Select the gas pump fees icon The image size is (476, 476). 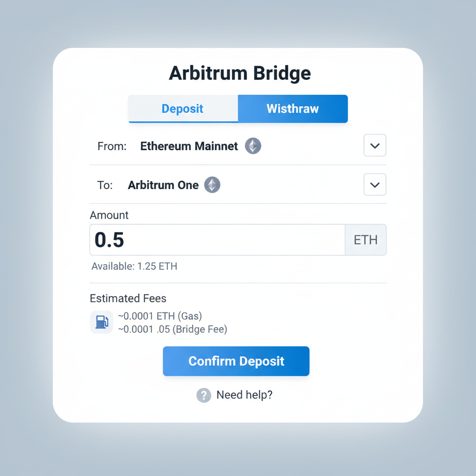tap(101, 322)
